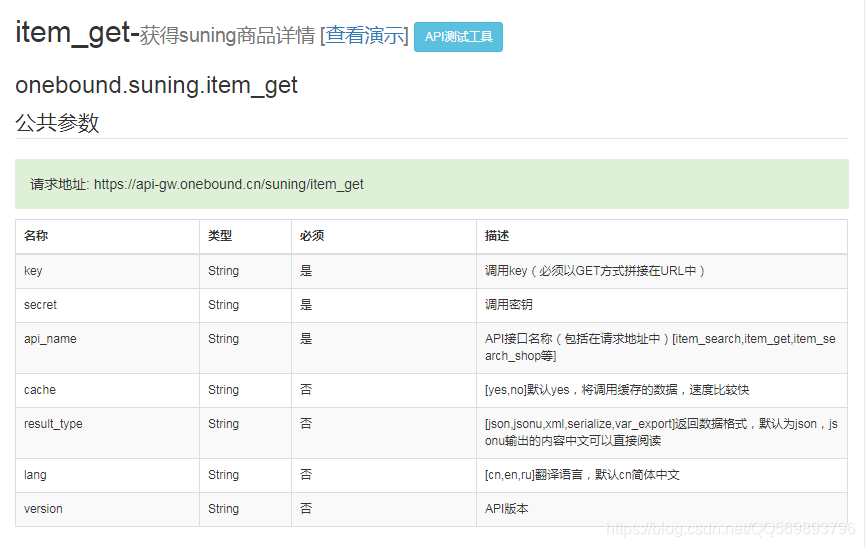Viewport: 865px width, 547px height.
Task: Click the String type in version row
Action: pos(223,509)
